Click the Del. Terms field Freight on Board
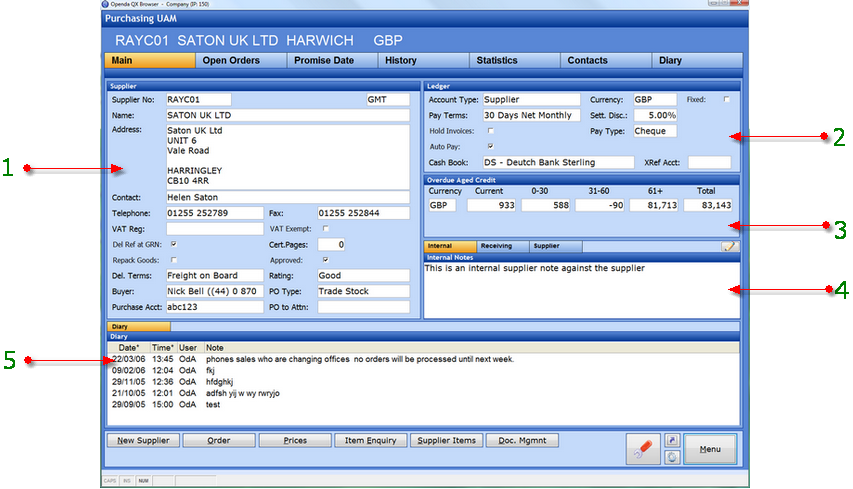 click(214, 276)
